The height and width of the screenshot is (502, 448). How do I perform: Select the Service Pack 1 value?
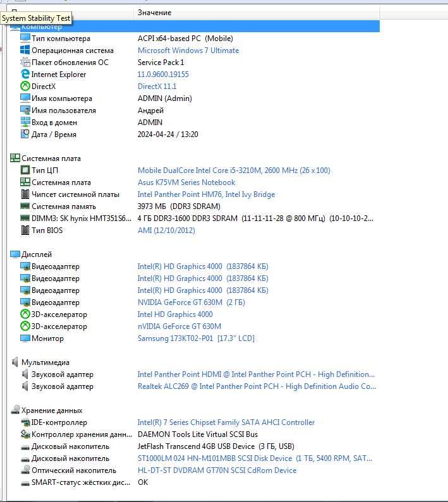pyautogui.click(x=161, y=62)
